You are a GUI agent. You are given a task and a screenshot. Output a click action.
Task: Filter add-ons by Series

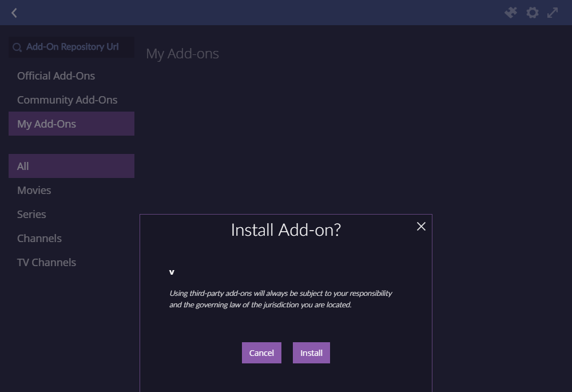71,214
